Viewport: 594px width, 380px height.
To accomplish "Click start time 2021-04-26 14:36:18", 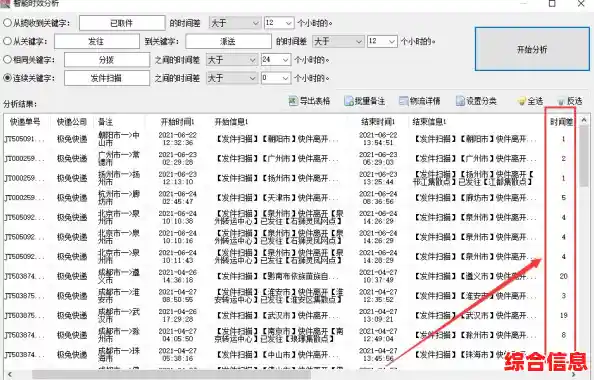I will tap(178, 276).
